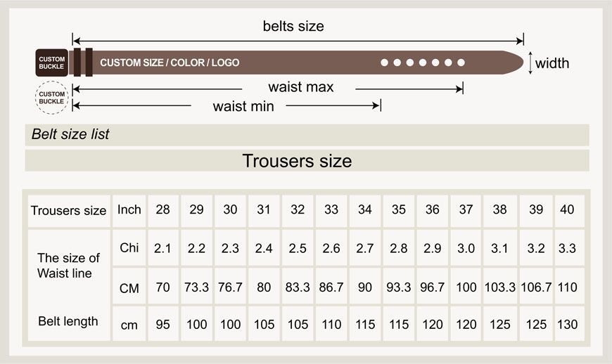The width and height of the screenshot is (612, 364).
Task: Click the 'waist max' label
Action: tap(301, 87)
